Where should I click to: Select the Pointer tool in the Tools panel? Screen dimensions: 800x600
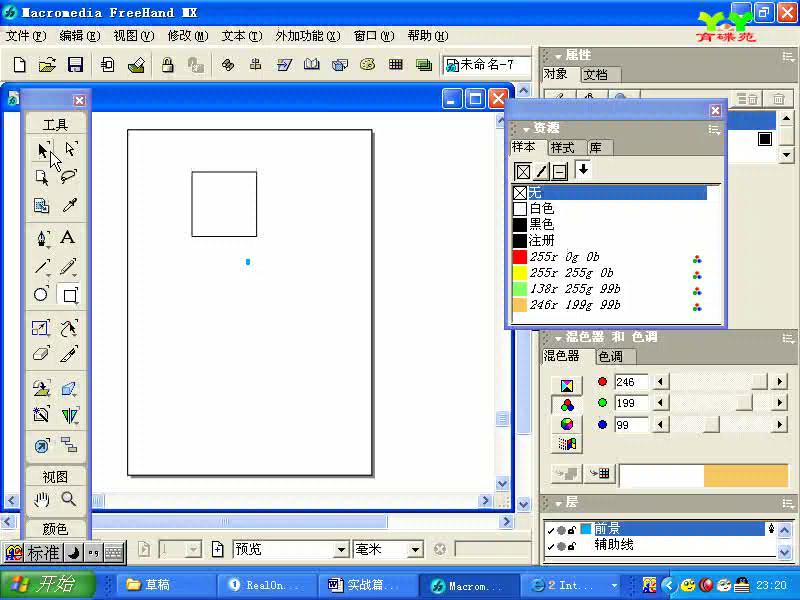(x=43, y=149)
